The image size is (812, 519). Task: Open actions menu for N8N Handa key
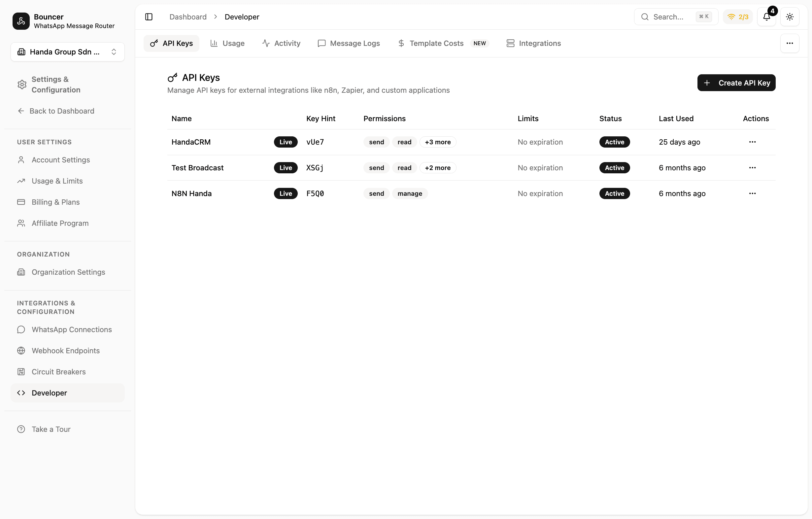coord(752,193)
